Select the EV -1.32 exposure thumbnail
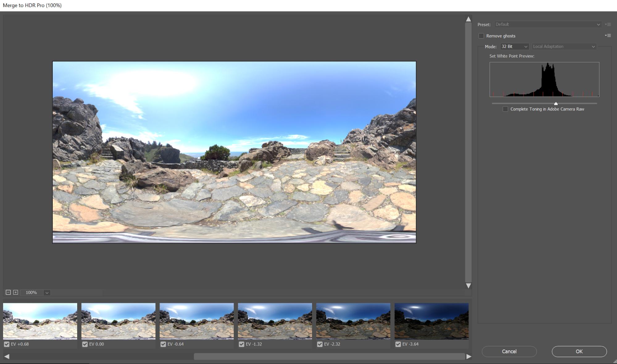 [x=275, y=321]
